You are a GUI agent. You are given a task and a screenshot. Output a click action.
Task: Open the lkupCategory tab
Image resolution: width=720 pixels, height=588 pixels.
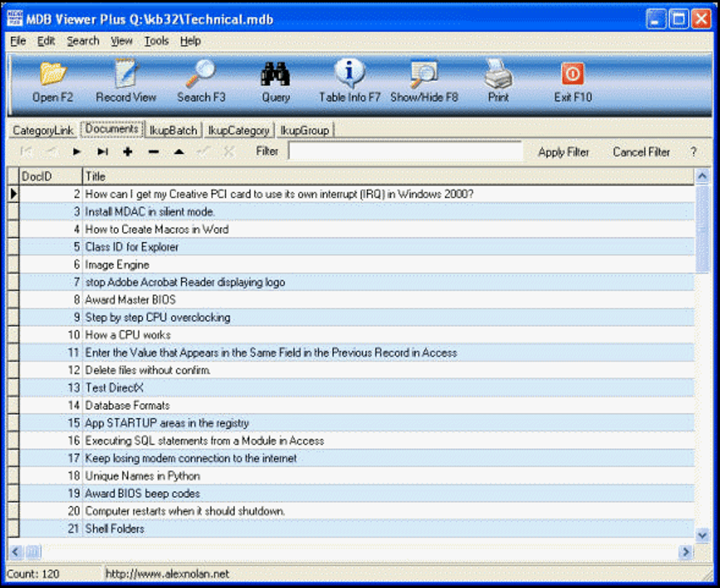tap(239, 131)
